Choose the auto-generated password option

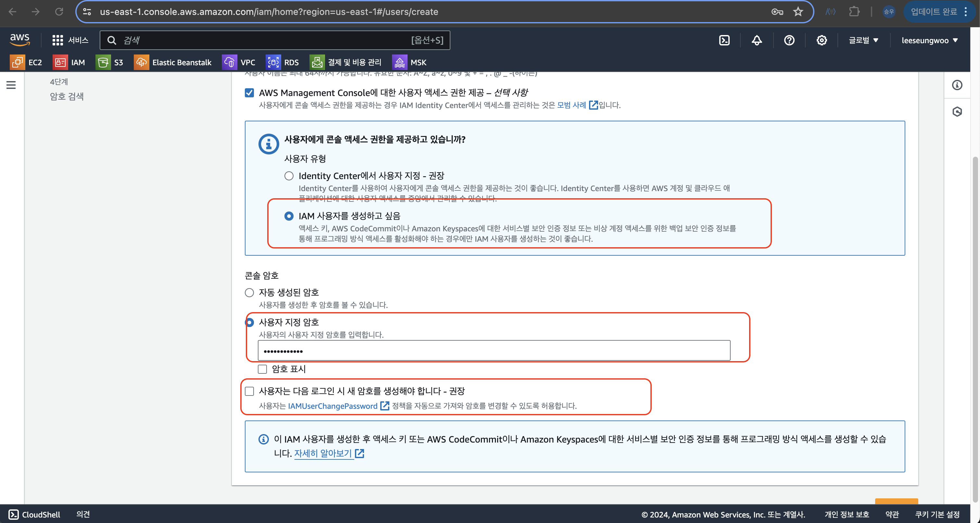pyautogui.click(x=249, y=292)
